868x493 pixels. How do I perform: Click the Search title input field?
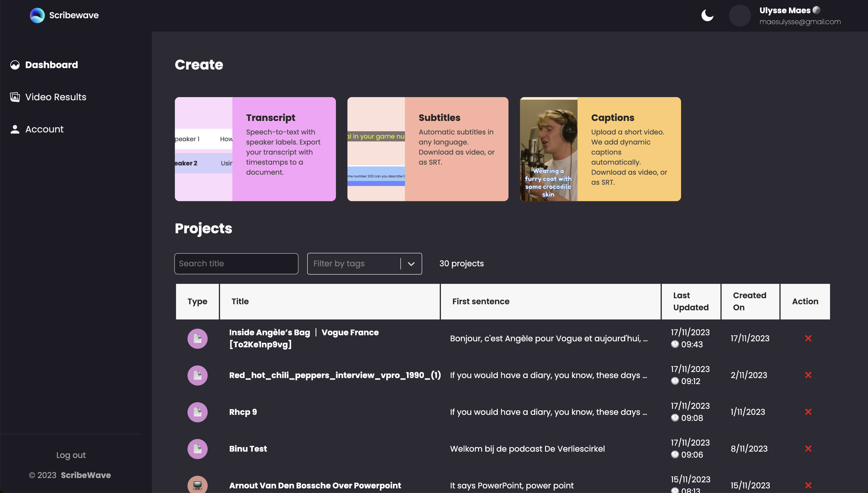(x=236, y=264)
